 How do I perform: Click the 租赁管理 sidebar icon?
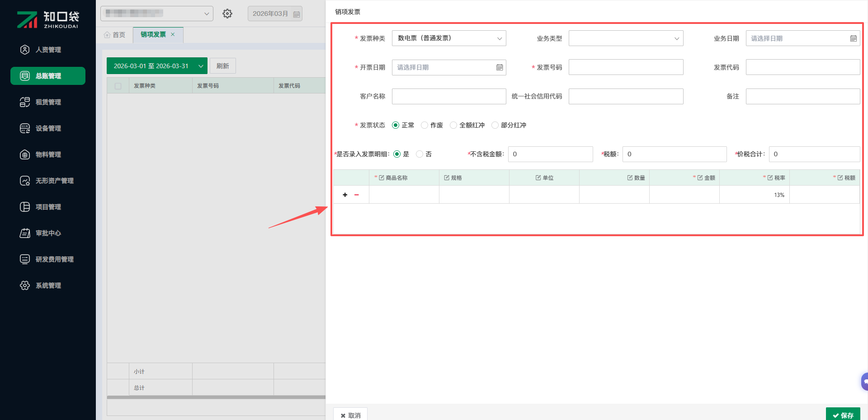25,102
